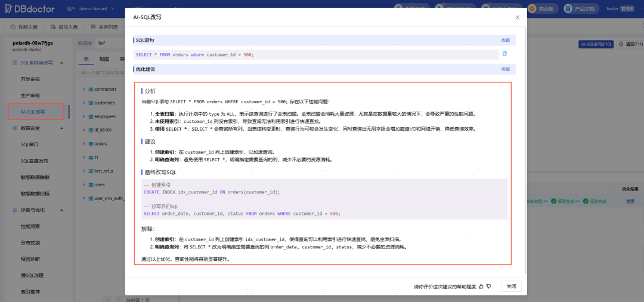
Task: Give thumbs down for this suggestion
Action: tap(489, 286)
